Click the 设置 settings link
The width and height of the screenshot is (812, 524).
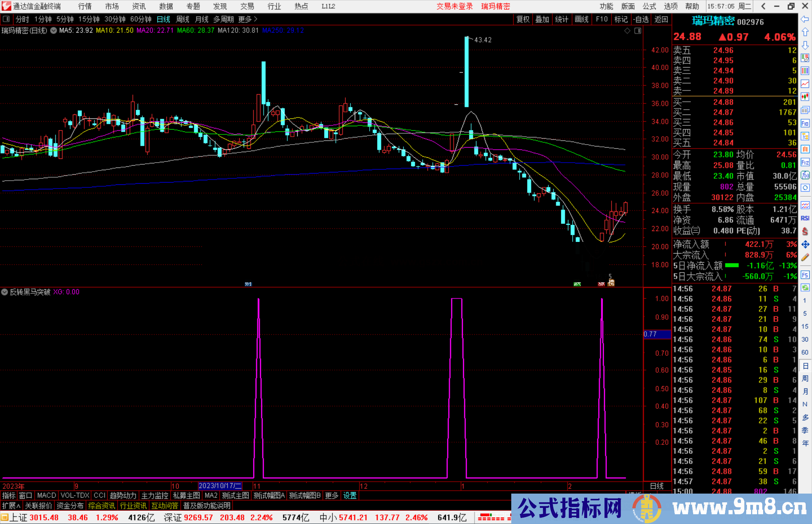(350, 495)
